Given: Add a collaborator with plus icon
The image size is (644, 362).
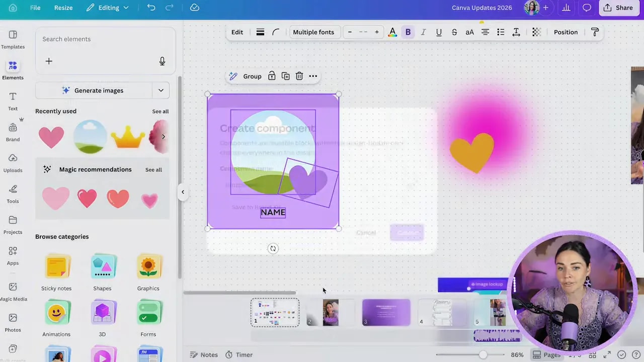Looking at the screenshot, I should [545, 8].
